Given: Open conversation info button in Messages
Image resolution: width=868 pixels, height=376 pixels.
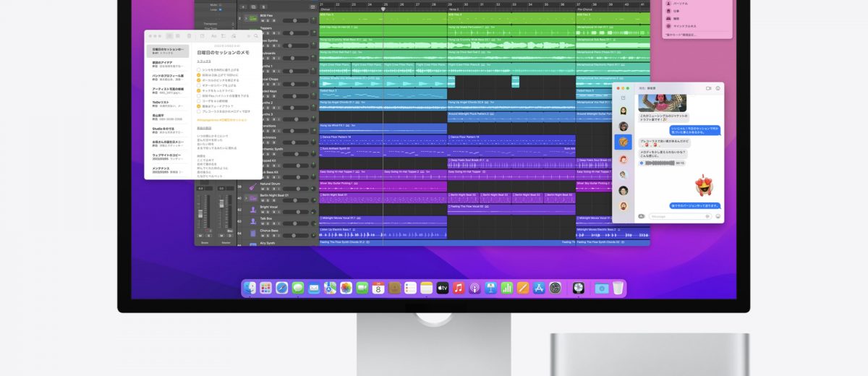Looking at the screenshot, I should 718,87.
